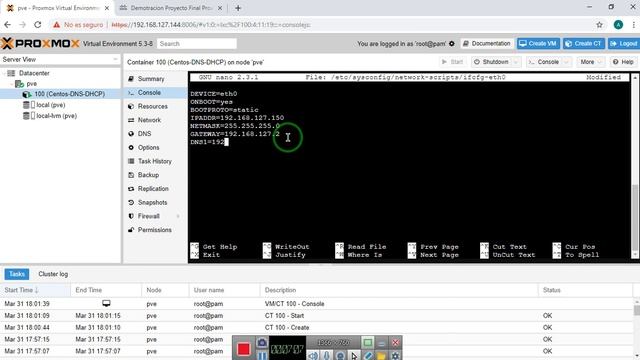The width and height of the screenshot is (640, 360).
Task: Click the user settings gear next to root@pam
Action: click(x=452, y=44)
